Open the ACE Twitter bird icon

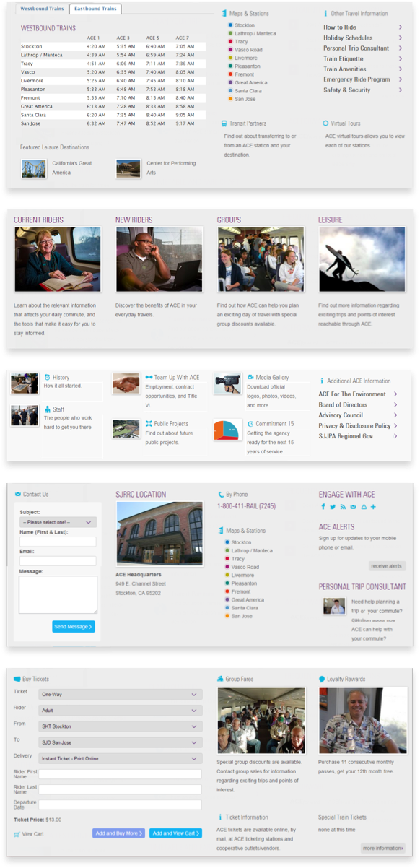(333, 507)
